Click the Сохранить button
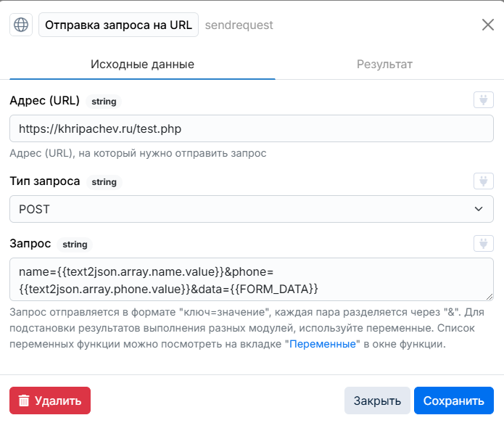 453,401
